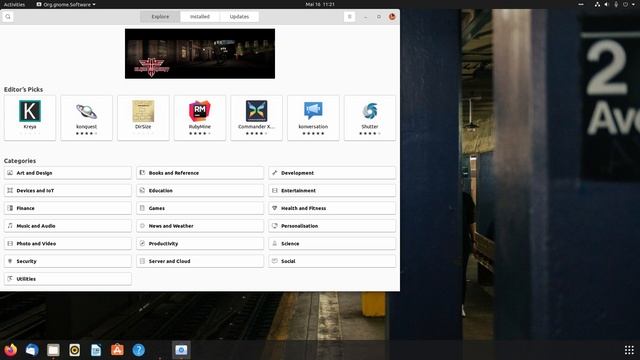Browse the Art and Design category

[x=68, y=173]
